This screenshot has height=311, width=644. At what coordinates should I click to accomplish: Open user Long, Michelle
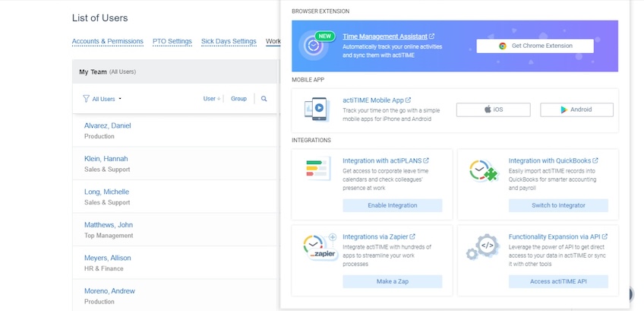tap(106, 192)
